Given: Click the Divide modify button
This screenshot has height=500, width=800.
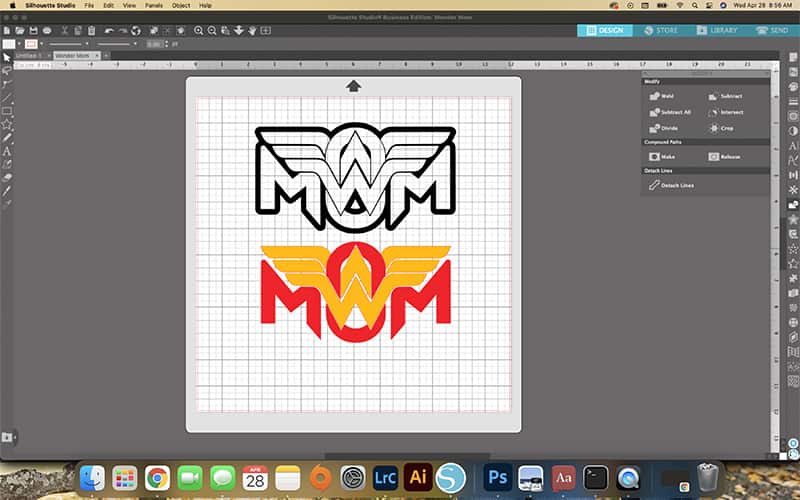Looking at the screenshot, I should [663, 128].
